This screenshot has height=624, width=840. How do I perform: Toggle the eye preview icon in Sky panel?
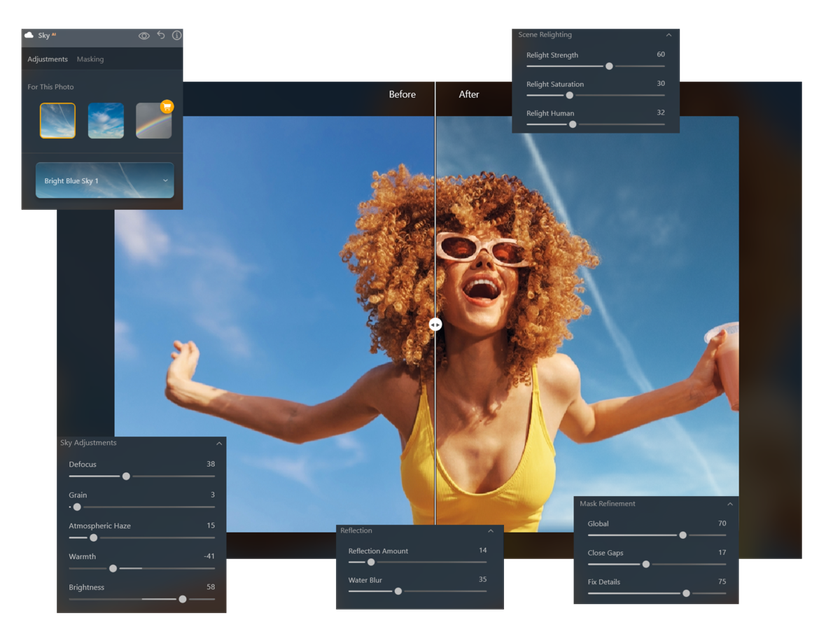click(x=143, y=35)
